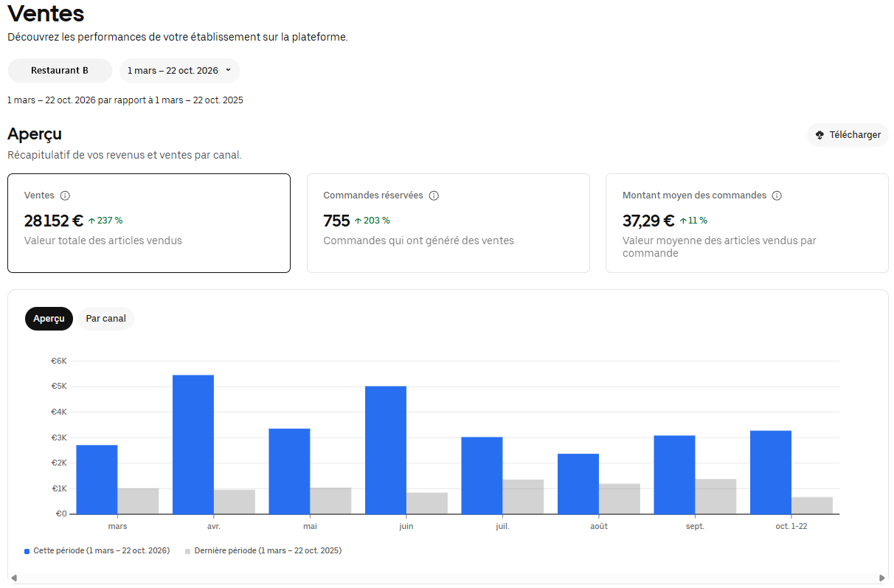
Task: Click the €5K axis label
Action: pos(58,387)
